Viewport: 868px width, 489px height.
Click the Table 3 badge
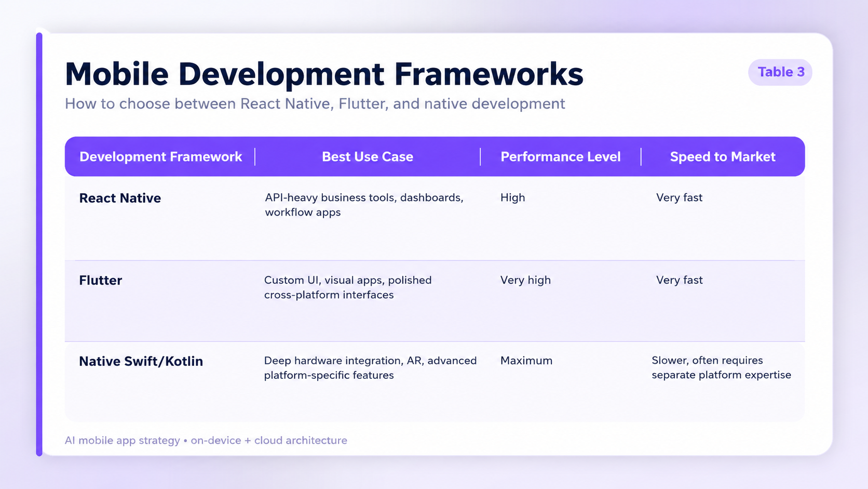780,72
